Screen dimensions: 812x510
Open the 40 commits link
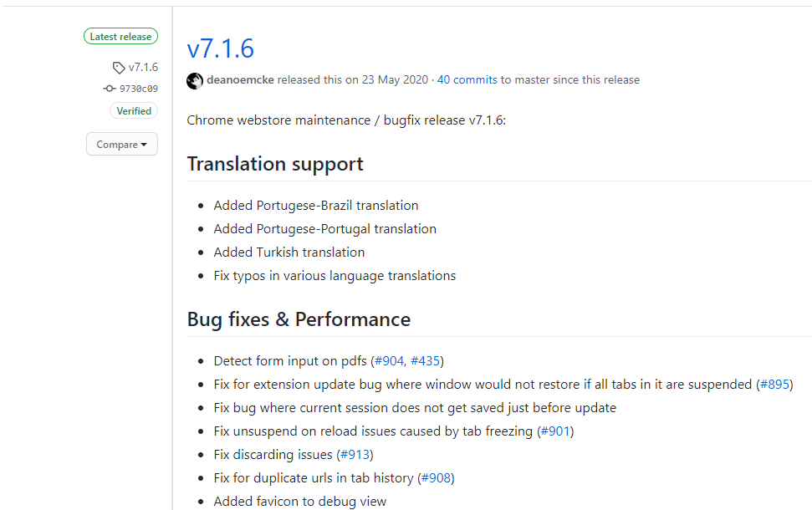click(467, 79)
